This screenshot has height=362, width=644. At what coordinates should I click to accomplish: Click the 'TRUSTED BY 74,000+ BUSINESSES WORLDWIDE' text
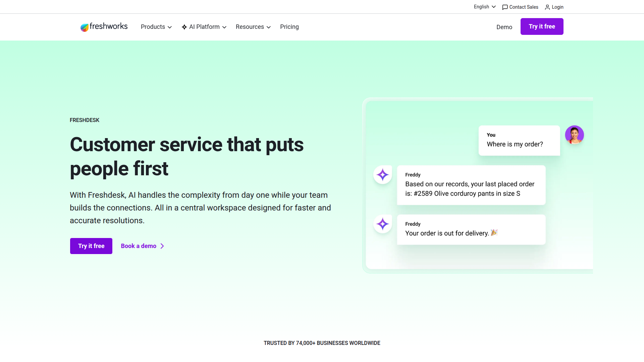click(x=322, y=343)
